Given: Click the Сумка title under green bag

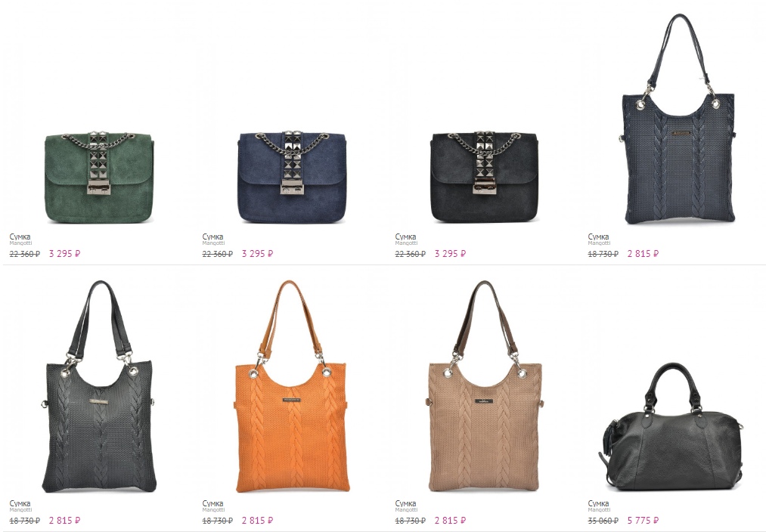Looking at the screenshot, I should 20,237.
